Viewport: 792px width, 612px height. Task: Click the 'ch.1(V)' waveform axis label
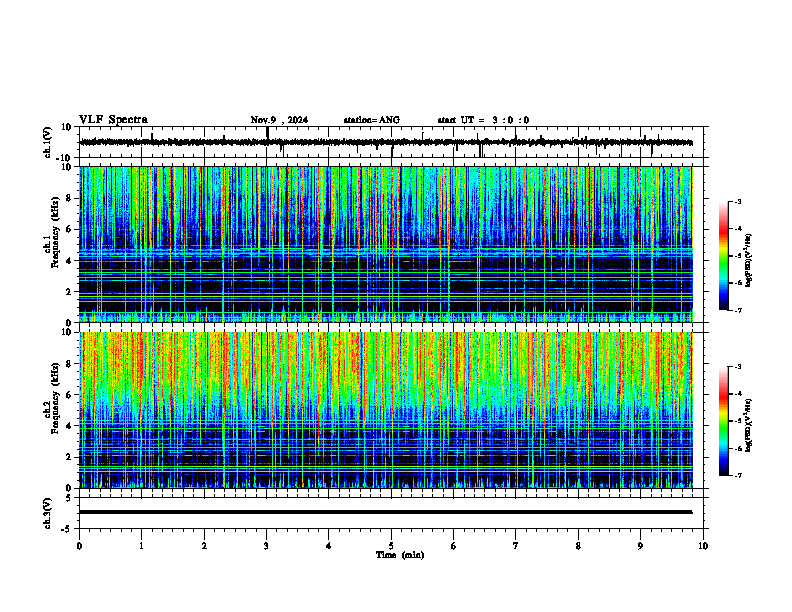point(47,142)
